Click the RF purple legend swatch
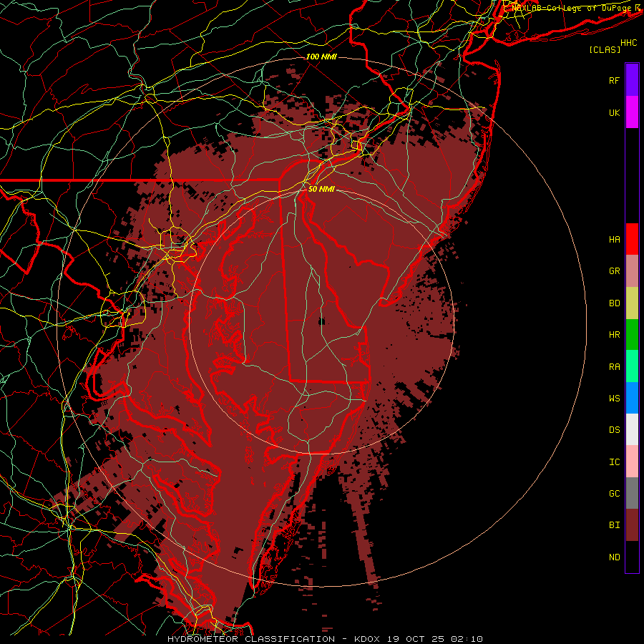Screen dimensions: 644x644 click(x=632, y=80)
